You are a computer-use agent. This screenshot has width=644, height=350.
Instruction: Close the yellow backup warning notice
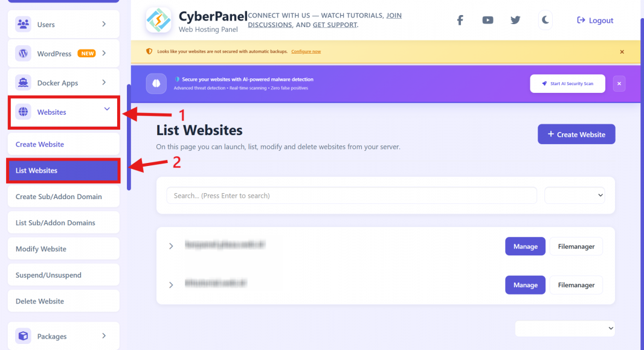tap(622, 52)
